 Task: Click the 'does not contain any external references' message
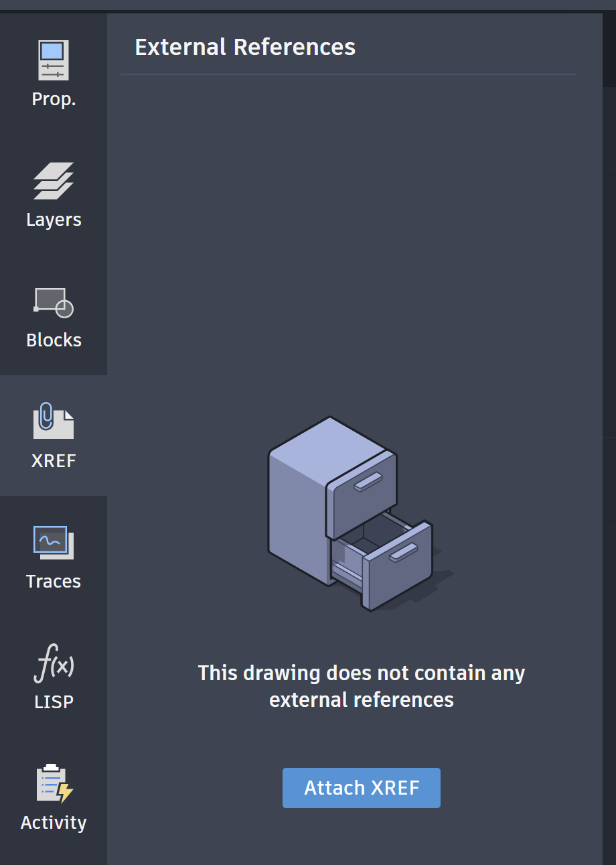(362, 686)
